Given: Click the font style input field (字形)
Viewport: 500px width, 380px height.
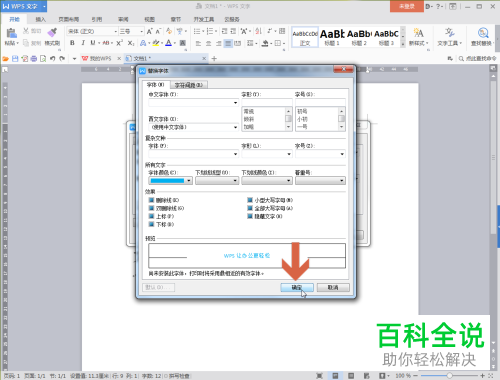Looking at the screenshot, I should [x=267, y=103].
